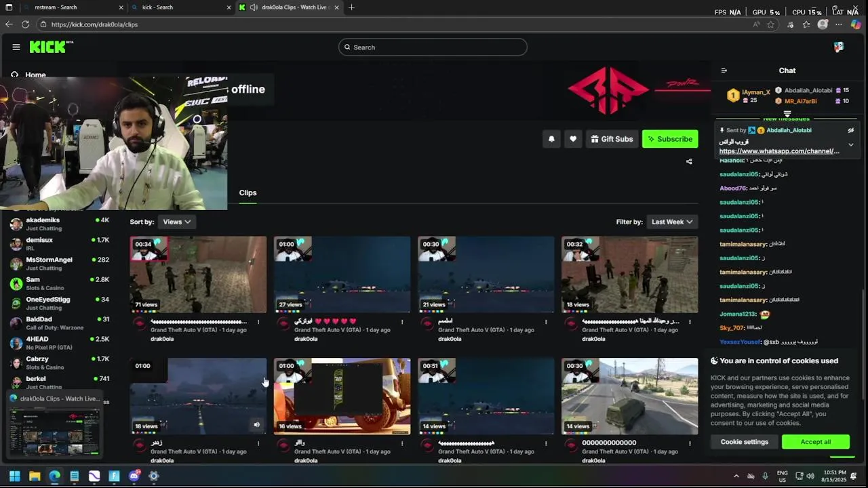
Task: Hide the pinned message icon in chat
Action: 851,130
